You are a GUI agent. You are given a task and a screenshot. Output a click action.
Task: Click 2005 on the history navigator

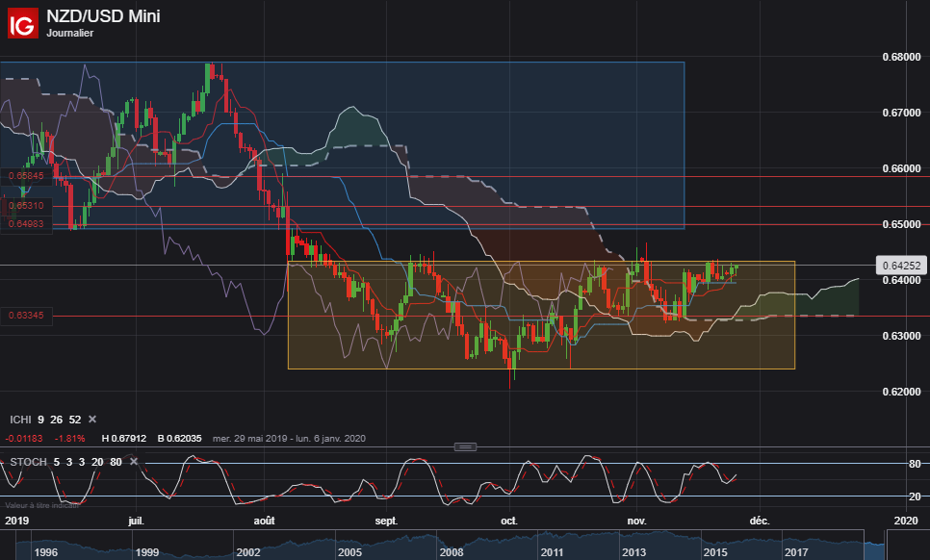click(x=349, y=552)
